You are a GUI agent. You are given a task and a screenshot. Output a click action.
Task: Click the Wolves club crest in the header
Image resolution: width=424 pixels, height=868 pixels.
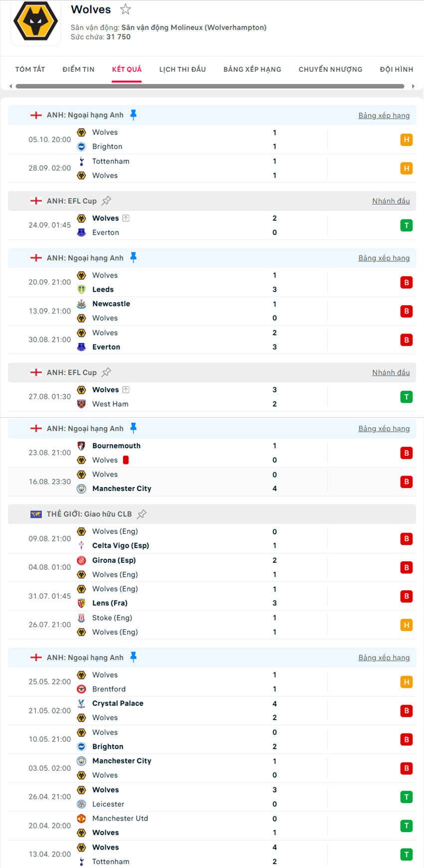[x=35, y=22]
